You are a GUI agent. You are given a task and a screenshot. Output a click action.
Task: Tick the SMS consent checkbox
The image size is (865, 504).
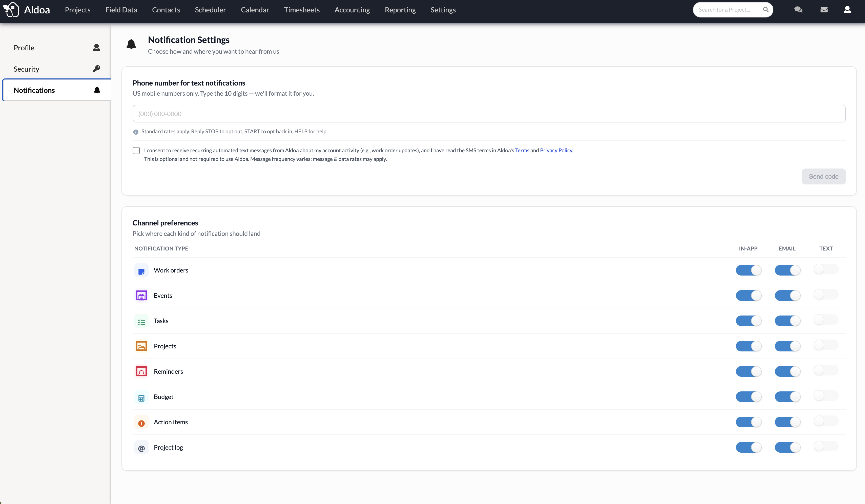tap(136, 151)
